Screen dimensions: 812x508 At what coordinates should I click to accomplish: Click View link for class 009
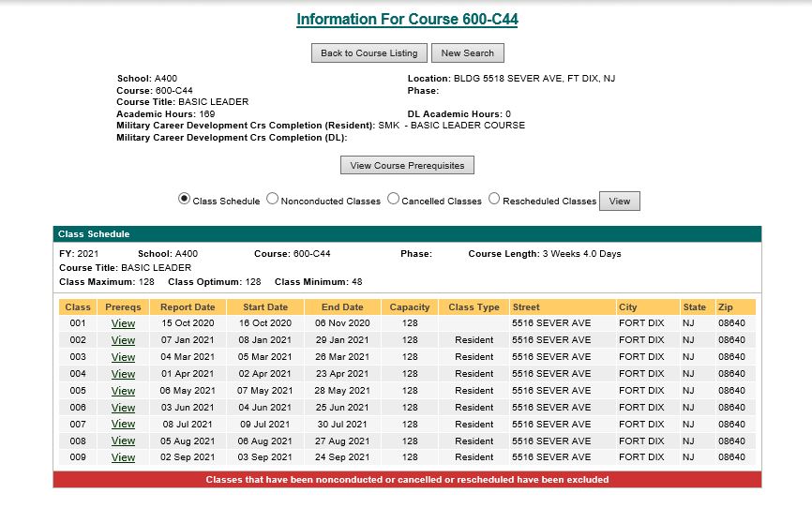(123, 457)
